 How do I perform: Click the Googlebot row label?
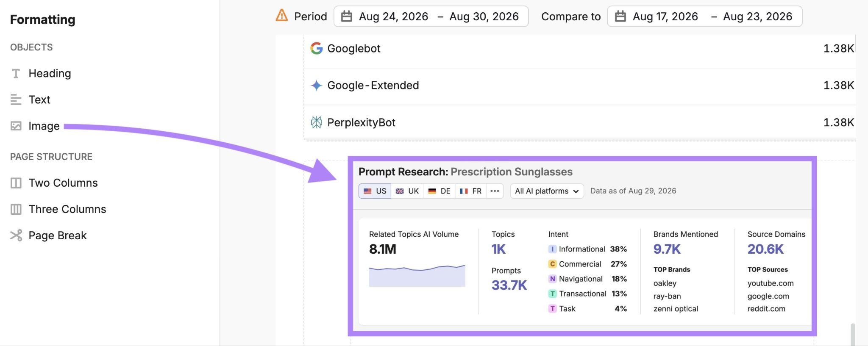coord(354,49)
